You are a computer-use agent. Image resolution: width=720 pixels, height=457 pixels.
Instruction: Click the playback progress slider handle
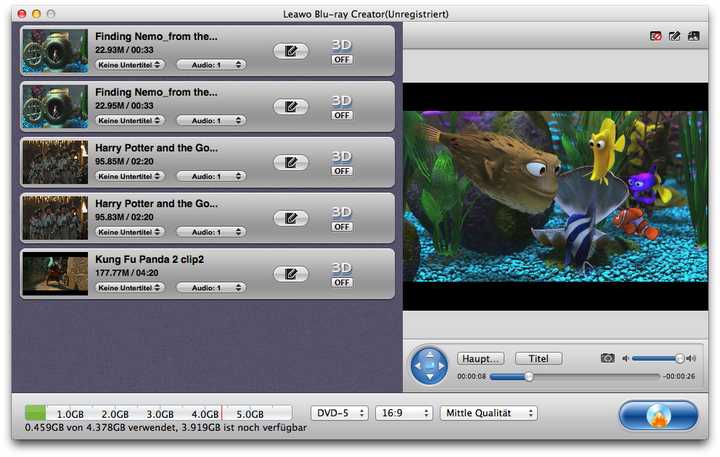click(x=529, y=377)
